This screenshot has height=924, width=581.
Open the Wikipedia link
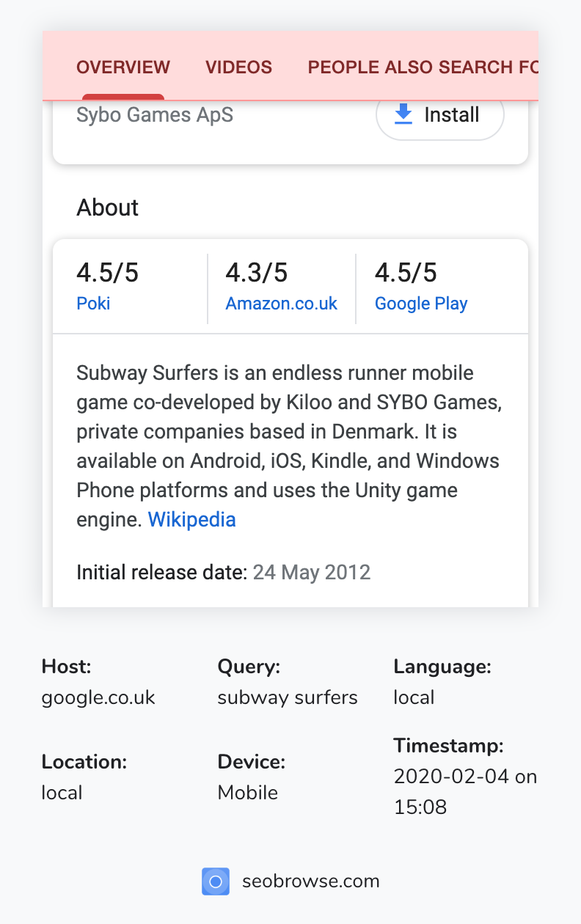(x=191, y=519)
